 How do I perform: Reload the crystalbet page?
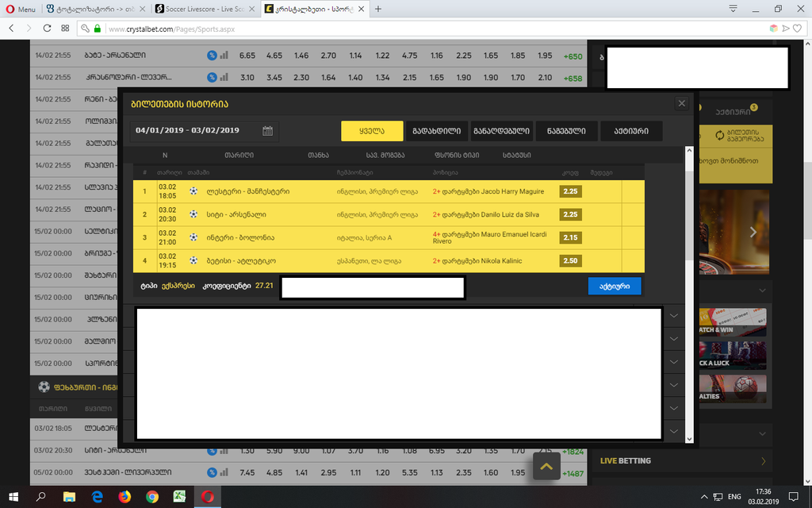click(x=47, y=29)
